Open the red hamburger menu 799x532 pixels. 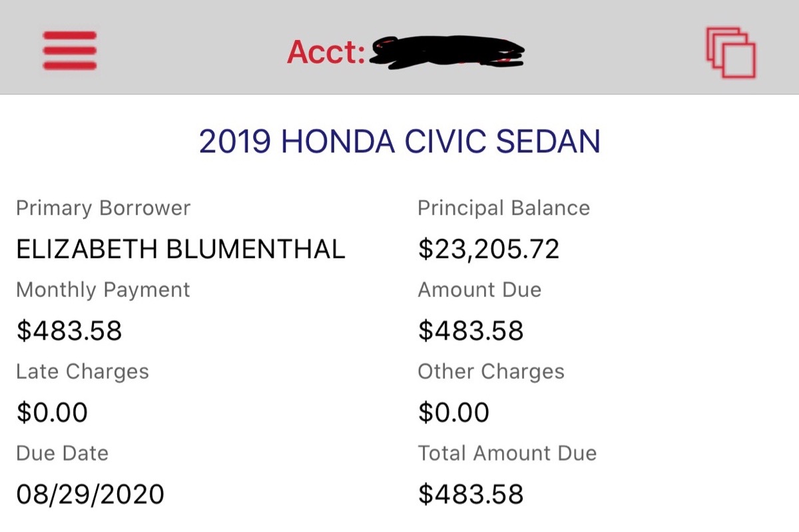click(70, 51)
